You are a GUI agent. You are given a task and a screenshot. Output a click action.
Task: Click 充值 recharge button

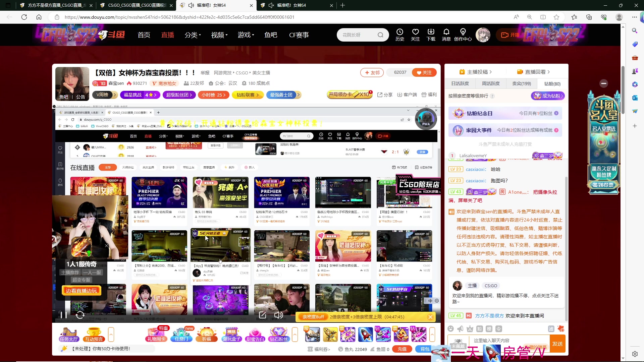click(402, 349)
